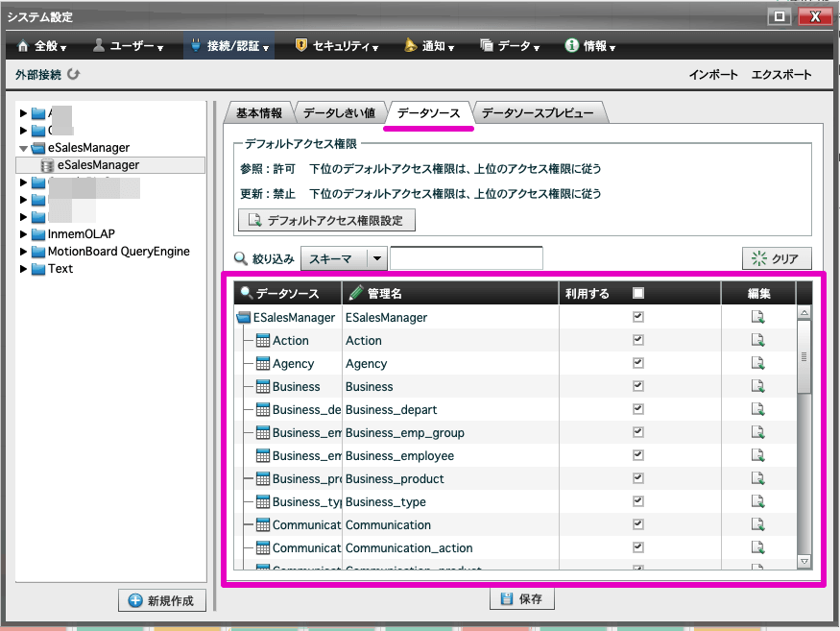Open the セキュリティ dropdown menu
The width and height of the screenshot is (840, 631).
[337, 46]
